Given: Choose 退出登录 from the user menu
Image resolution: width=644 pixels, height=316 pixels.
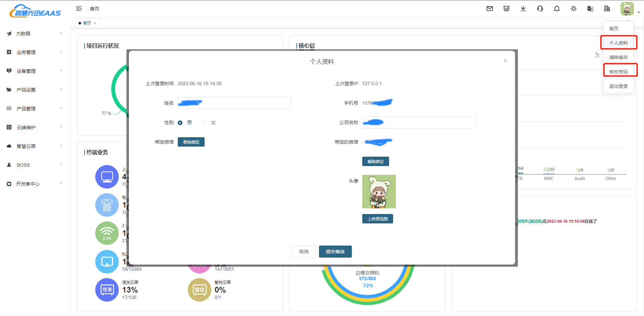Looking at the screenshot, I should tap(618, 86).
